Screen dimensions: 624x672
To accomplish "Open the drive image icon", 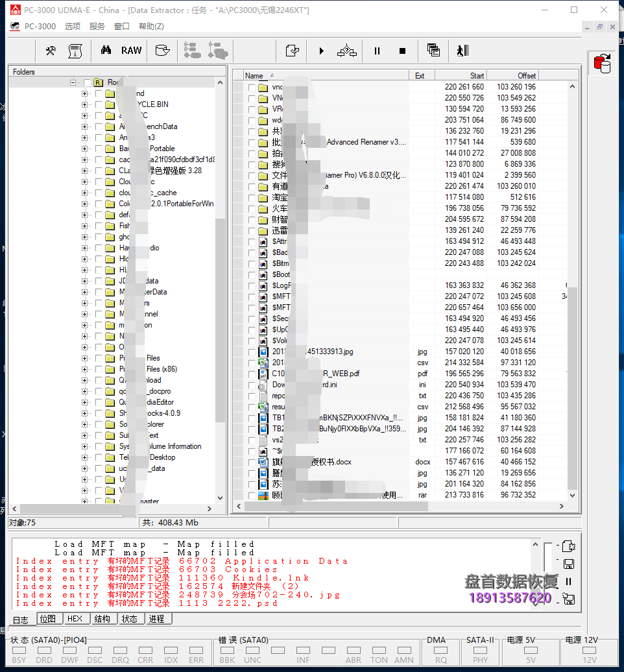I will click(162, 51).
